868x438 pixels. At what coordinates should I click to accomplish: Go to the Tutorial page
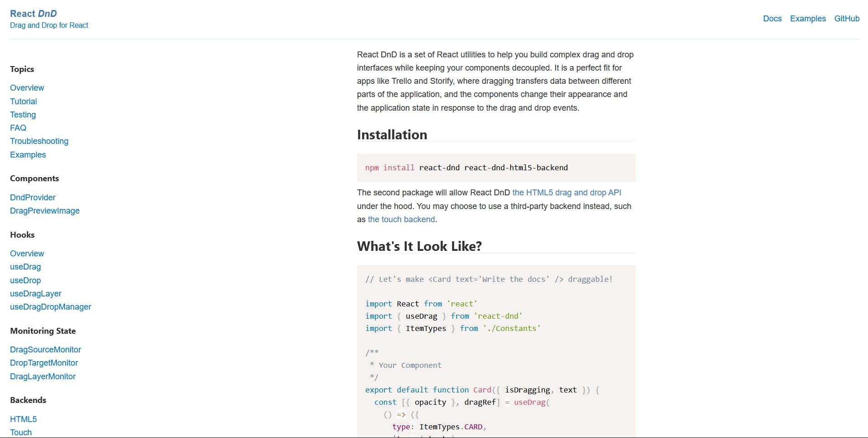tap(23, 102)
